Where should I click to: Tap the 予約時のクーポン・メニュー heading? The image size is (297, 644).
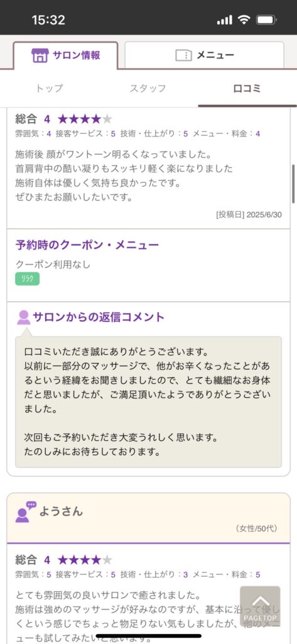coord(87,245)
